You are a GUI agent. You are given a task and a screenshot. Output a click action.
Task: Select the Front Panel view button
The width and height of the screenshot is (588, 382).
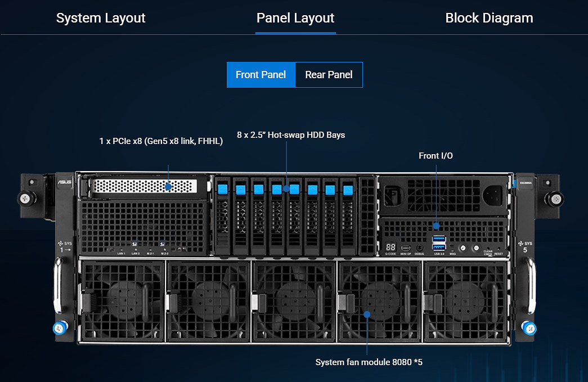pyautogui.click(x=261, y=75)
